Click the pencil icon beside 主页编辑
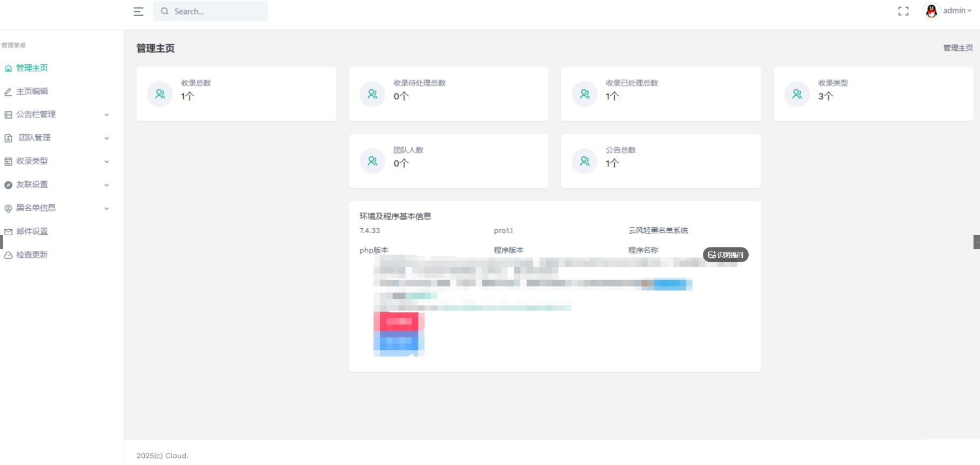980x465 pixels. click(x=8, y=91)
